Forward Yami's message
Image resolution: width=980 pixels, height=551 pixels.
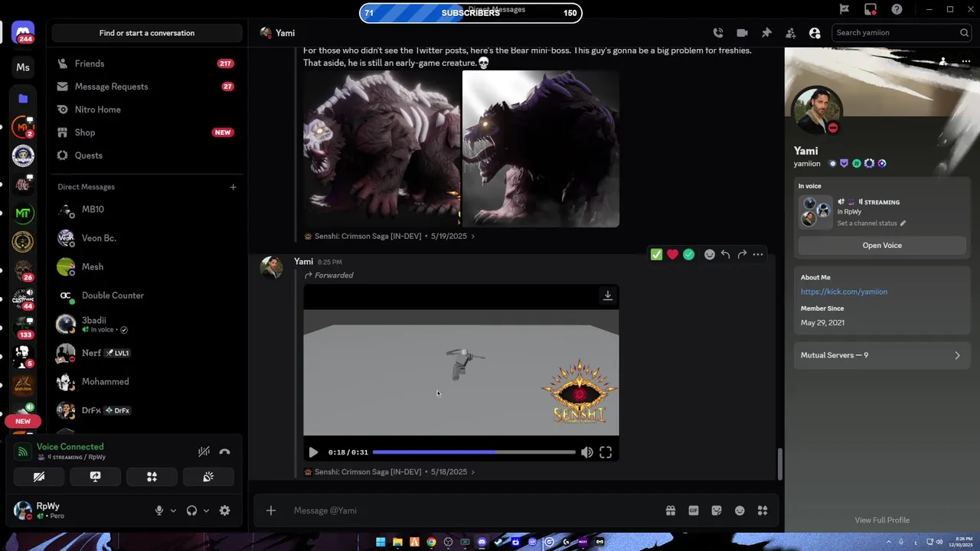tap(742, 255)
